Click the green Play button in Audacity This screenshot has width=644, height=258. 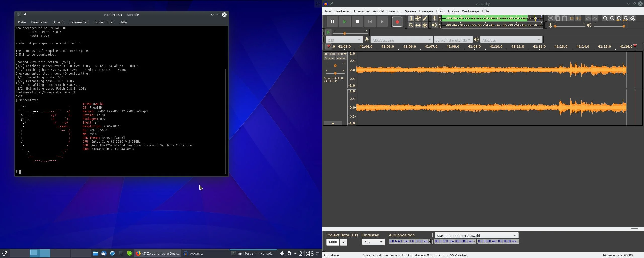[345, 22]
